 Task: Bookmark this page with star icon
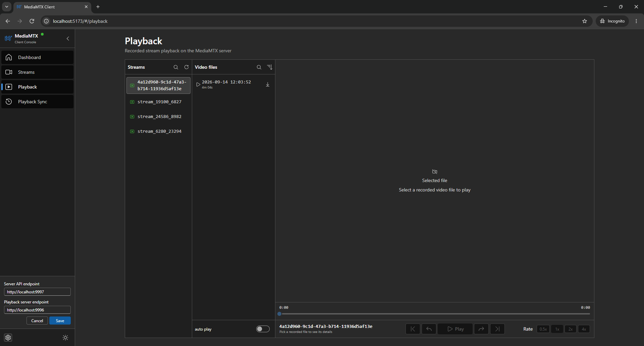pos(585,21)
